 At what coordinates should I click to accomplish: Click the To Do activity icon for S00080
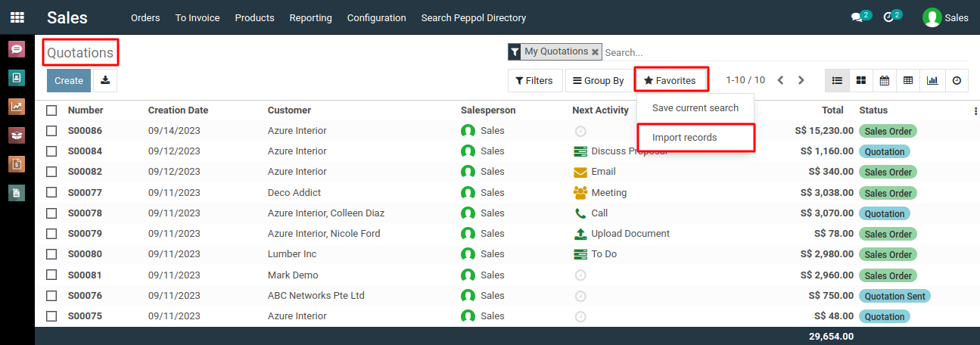(x=580, y=254)
